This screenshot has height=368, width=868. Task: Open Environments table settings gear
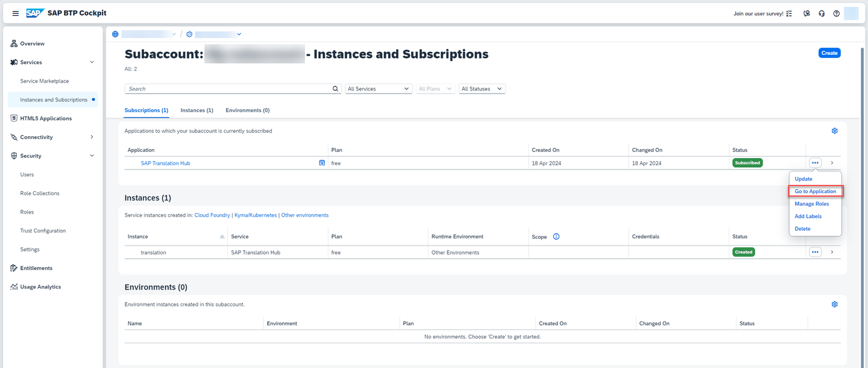coord(835,304)
